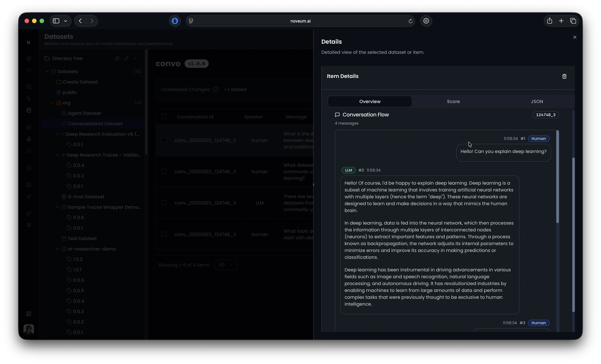Open the home icon in left sidebar
Screen dimensions: 601x364
click(29, 58)
